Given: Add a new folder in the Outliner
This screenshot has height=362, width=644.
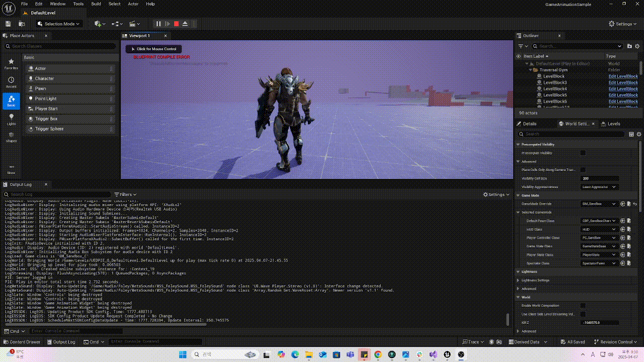Looking at the screenshot, I should (630, 46).
